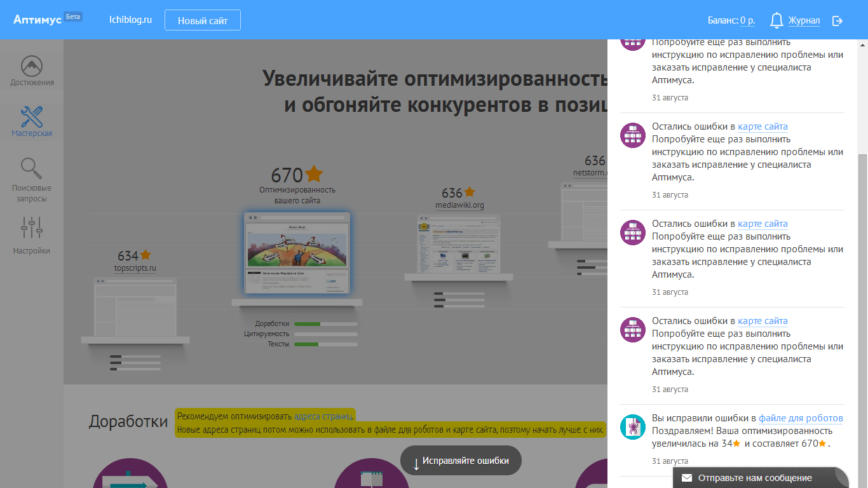Click the star next to 634
The width and height of the screenshot is (868, 488).
[x=146, y=255]
